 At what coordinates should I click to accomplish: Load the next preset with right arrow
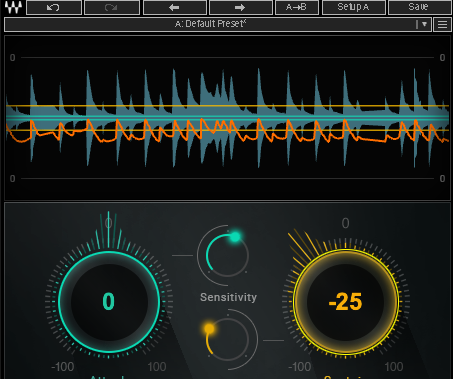click(241, 7)
